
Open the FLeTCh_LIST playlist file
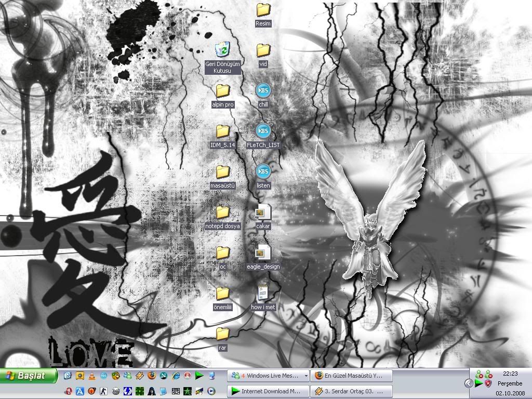pos(263,131)
